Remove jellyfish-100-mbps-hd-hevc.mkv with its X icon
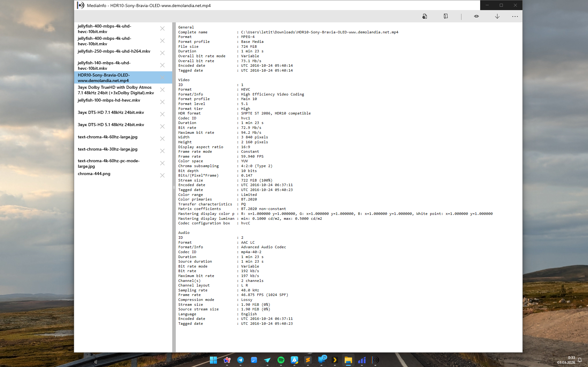The image size is (588, 367). pyautogui.click(x=162, y=102)
